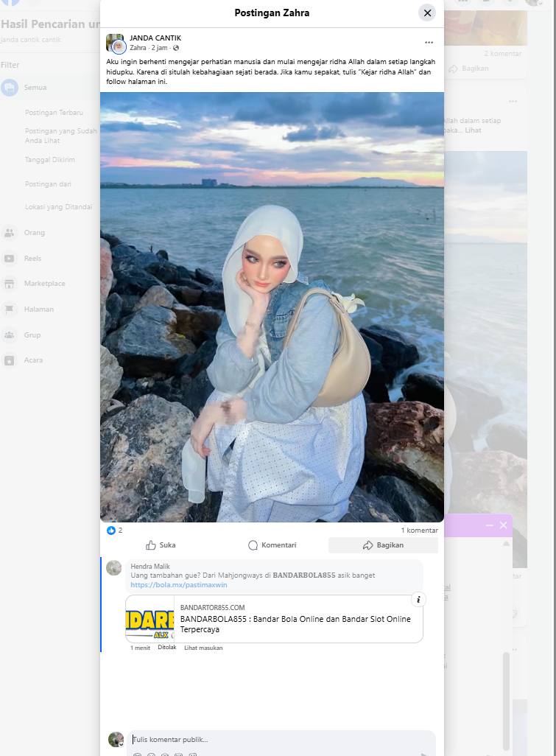
Task: Click Bagikan on the background feed post
Action: (x=469, y=69)
